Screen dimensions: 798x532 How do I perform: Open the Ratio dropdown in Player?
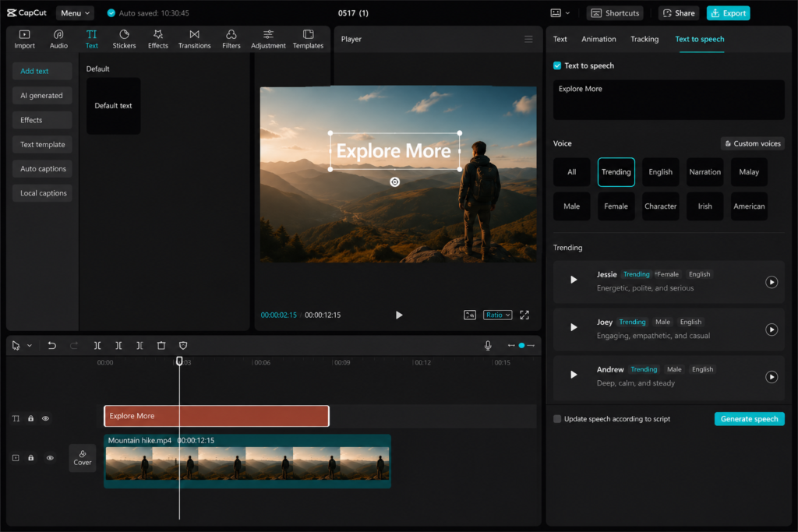[x=497, y=315]
